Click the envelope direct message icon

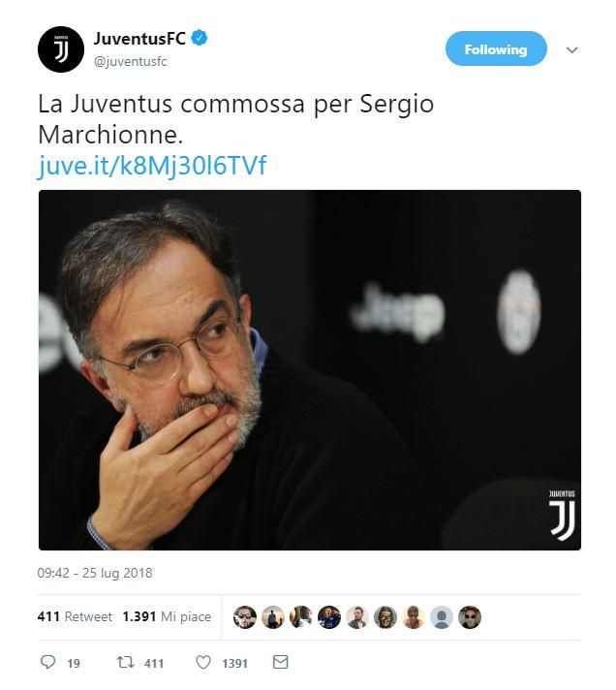280,662
